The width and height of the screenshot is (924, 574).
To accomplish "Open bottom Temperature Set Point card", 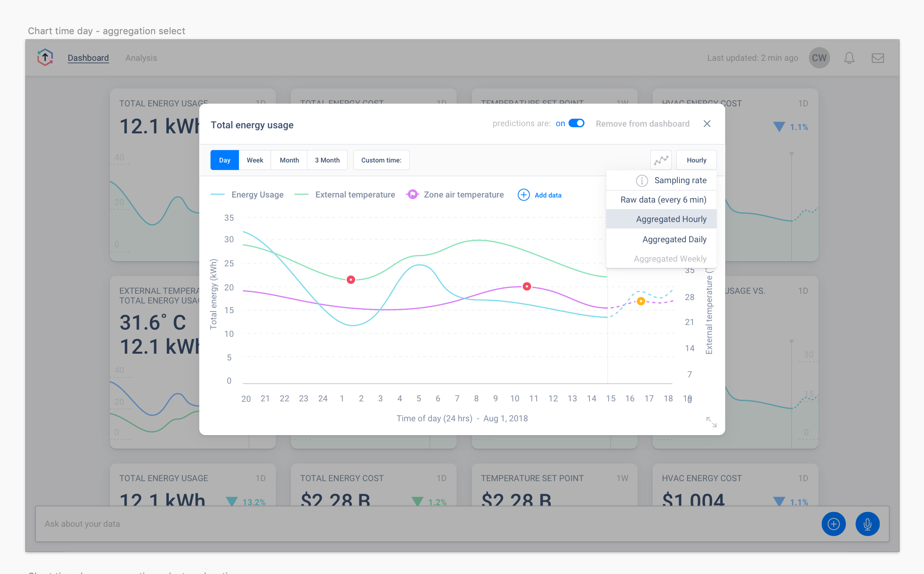I will point(554,485).
